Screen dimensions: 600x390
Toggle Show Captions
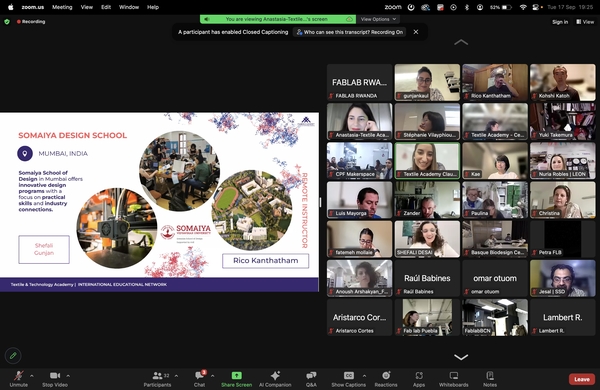click(x=348, y=379)
